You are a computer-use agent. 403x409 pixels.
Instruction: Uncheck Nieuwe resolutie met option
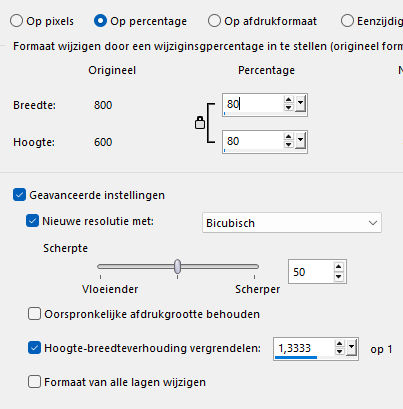click(x=32, y=221)
